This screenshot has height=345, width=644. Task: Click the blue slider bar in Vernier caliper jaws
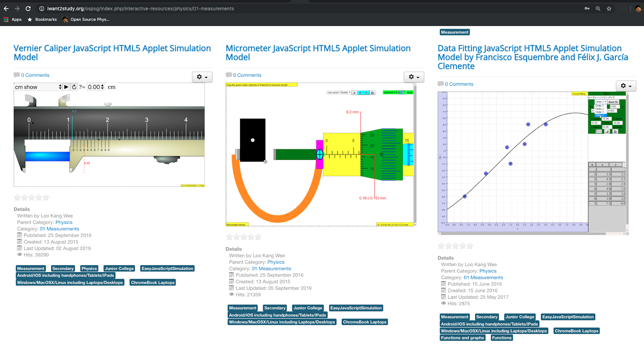pyautogui.click(x=47, y=157)
